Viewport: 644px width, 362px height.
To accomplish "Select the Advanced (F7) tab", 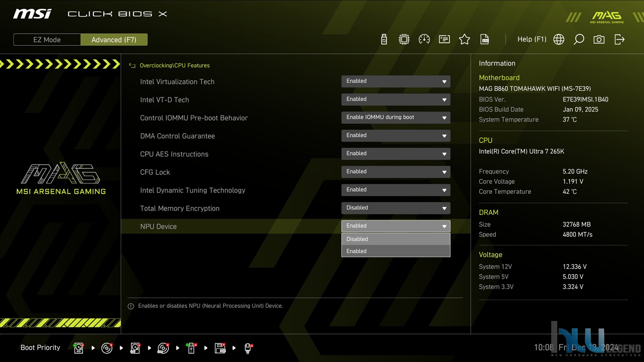I will 114,39.
